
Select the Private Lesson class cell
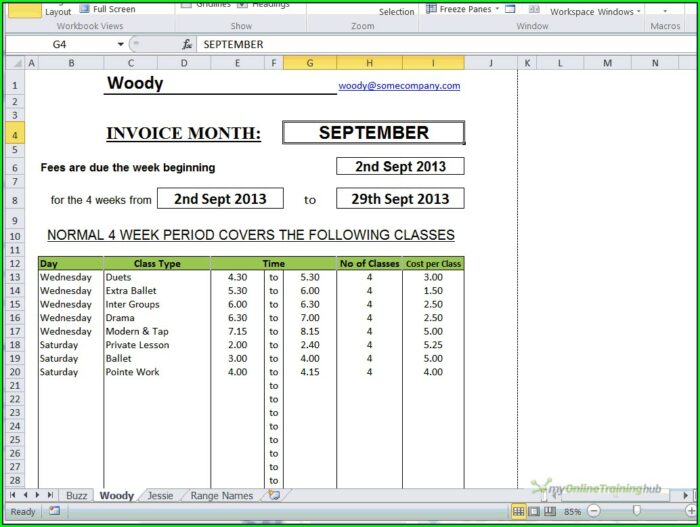coord(157,345)
